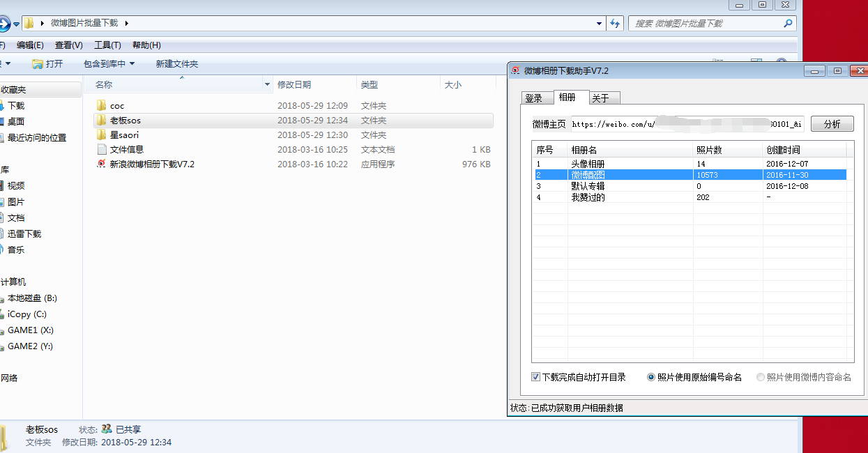The width and height of the screenshot is (868, 453).
Task: Select 照片使用原始编号命名 option
Action: pyautogui.click(x=651, y=376)
